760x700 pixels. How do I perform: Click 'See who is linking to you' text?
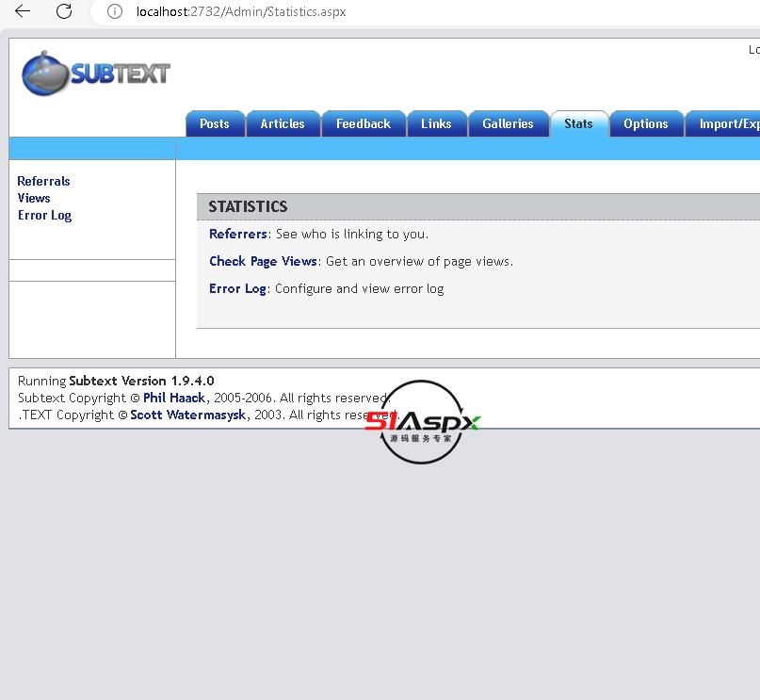coord(351,235)
